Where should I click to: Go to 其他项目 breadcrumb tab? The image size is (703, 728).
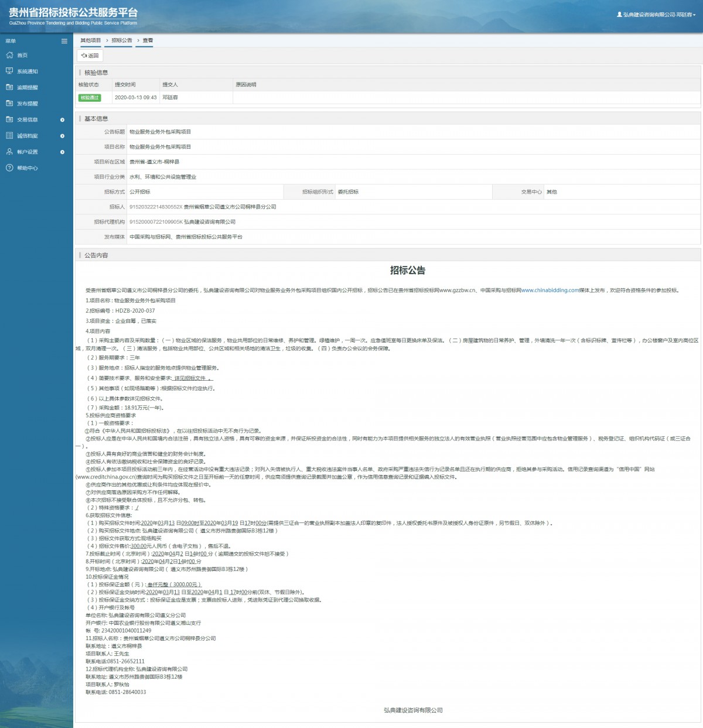pos(90,40)
